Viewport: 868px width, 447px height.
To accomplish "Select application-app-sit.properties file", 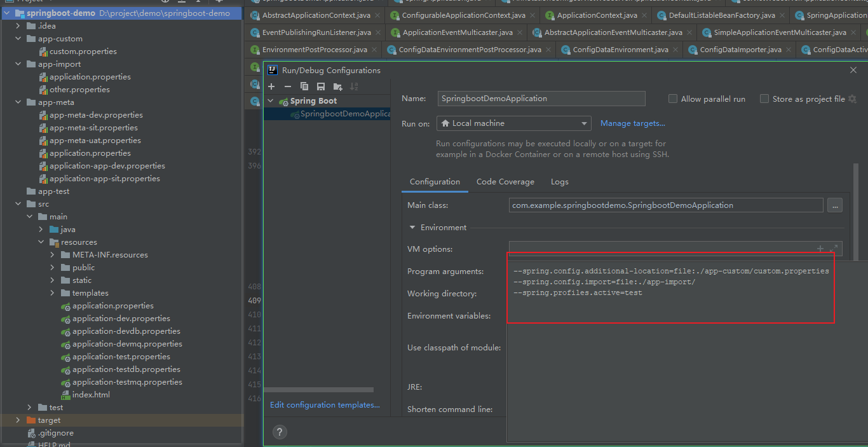I will (x=105, y=179).
